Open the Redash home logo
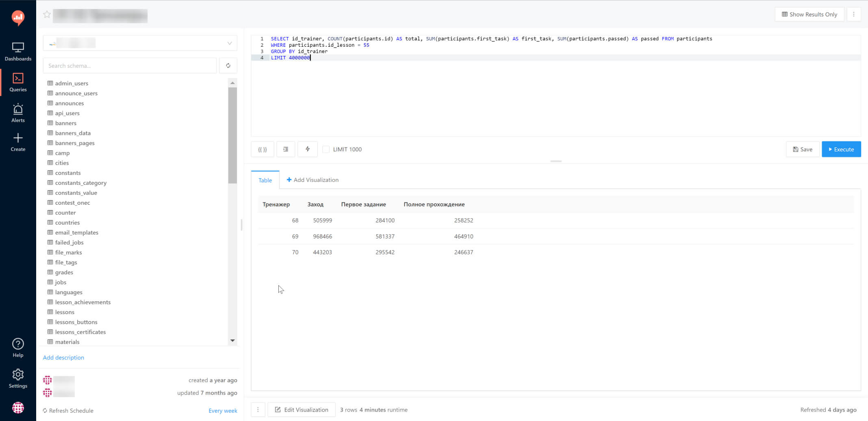868x421 pixels. [x=18, y=17]
